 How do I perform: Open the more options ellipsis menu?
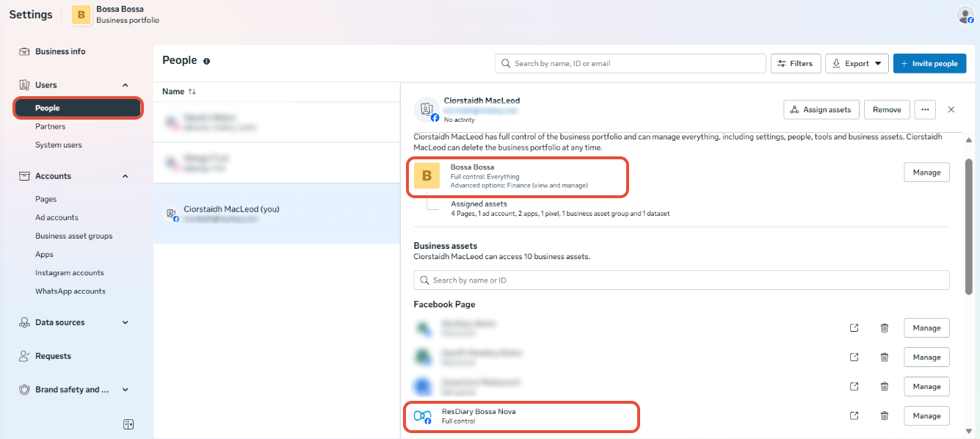[x=925, y=109]
